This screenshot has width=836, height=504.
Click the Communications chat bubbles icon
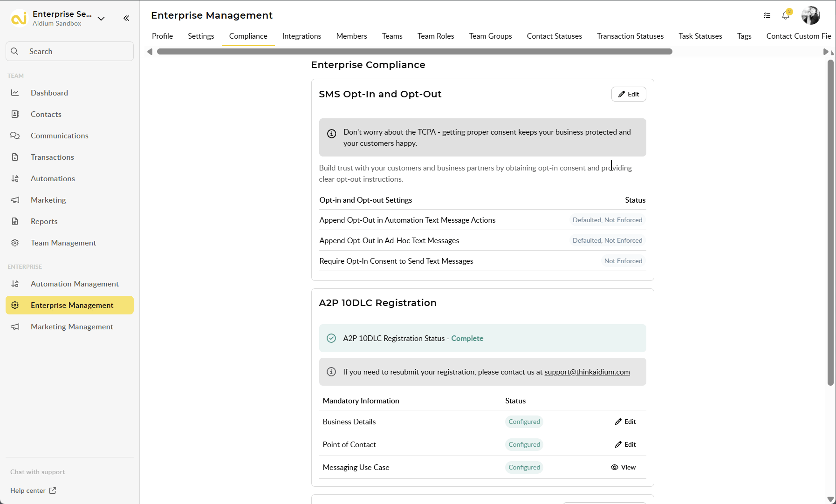click(15, 136)
